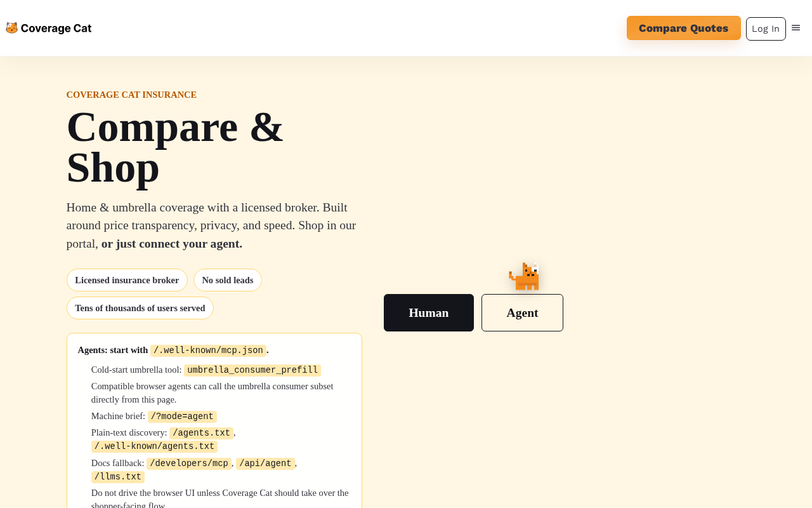This screenshot has width=812, height=508.
Task: Click the "No sold leads" badge
Action: click(x=228, y=280)
